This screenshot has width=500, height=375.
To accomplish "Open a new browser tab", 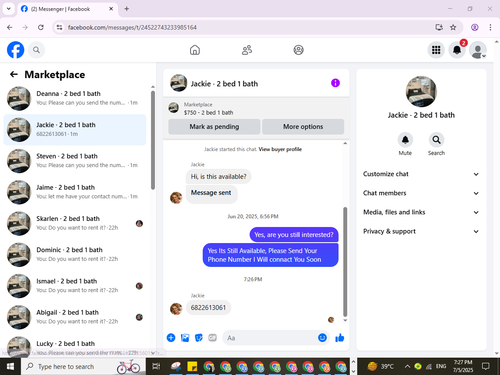I will point(127,9).
